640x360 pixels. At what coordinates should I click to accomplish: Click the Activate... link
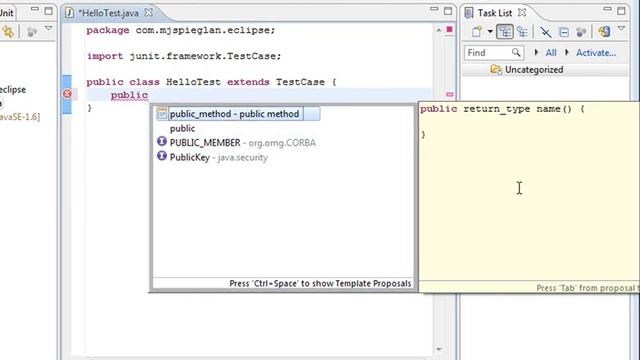click(596, 53)
